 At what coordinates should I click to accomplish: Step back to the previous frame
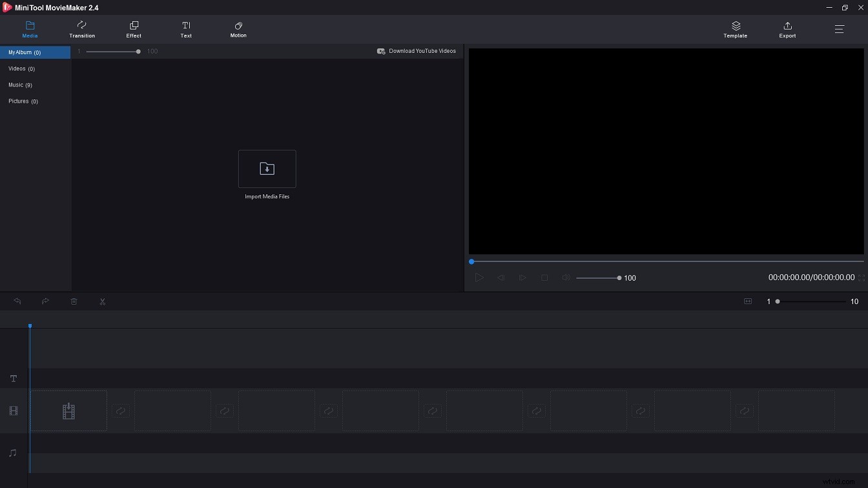tap(501, 278)
